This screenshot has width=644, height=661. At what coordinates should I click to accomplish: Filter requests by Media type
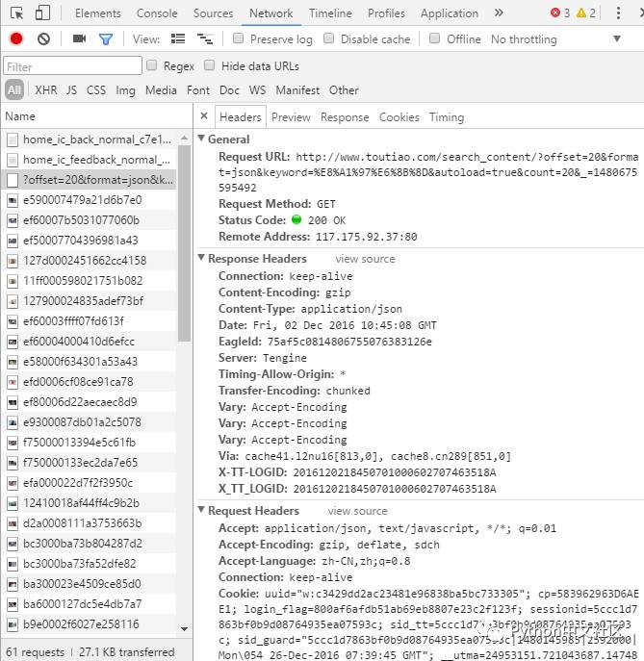[x=161, y=90]
